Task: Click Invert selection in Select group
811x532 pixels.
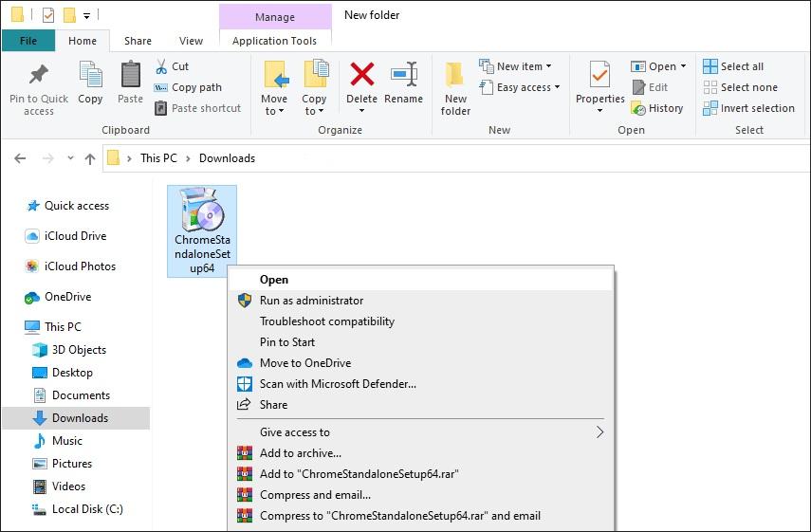Action: click(749, 108)
